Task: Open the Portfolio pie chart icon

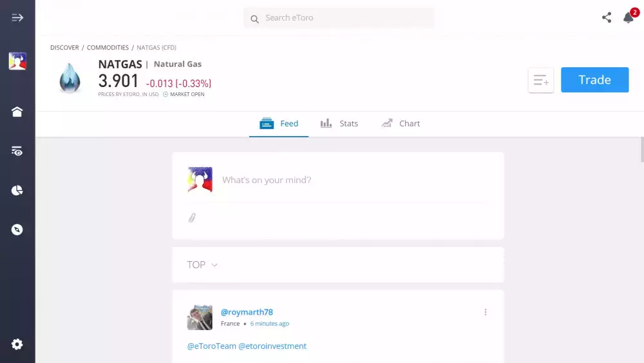Action: (17, 190)
